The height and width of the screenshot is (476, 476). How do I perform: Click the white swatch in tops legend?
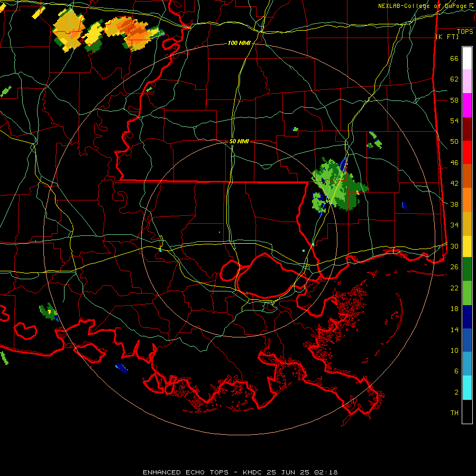click(x=467, y=58)
